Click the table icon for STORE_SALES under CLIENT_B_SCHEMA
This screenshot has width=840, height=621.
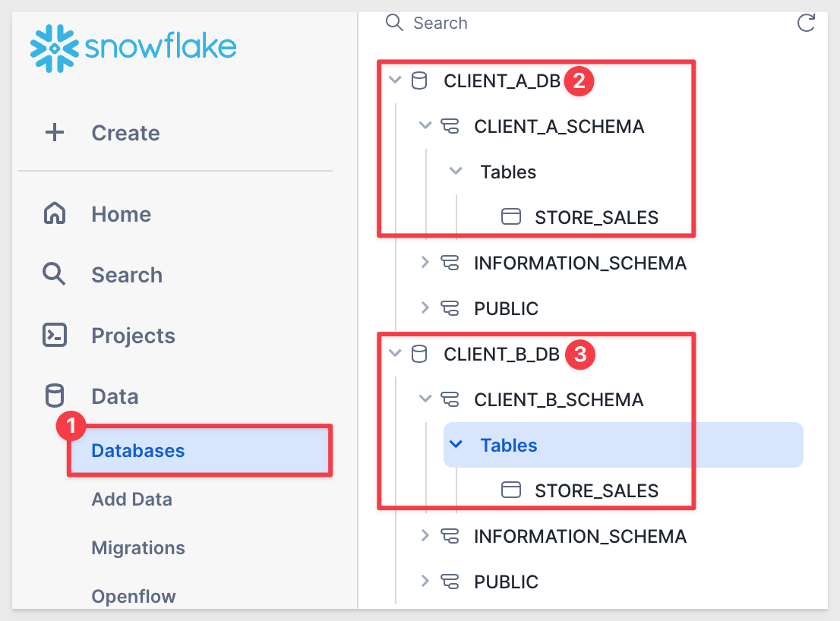tap(510, 490)
